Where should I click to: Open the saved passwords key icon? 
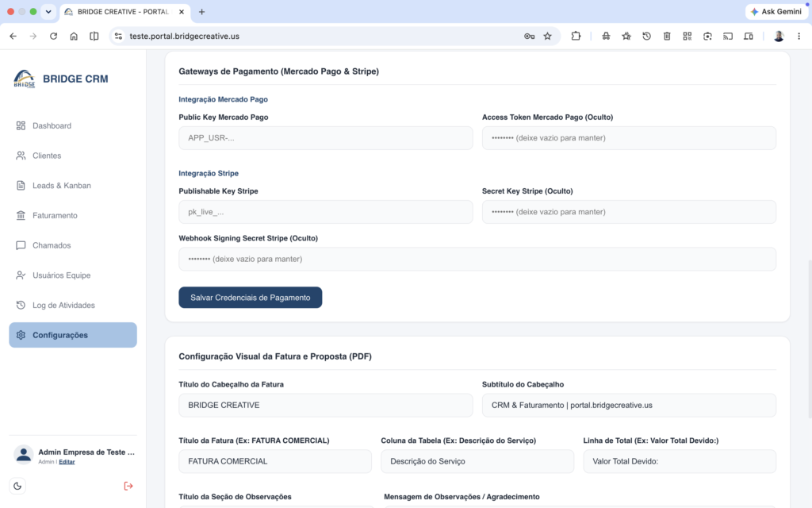[529, 37]
